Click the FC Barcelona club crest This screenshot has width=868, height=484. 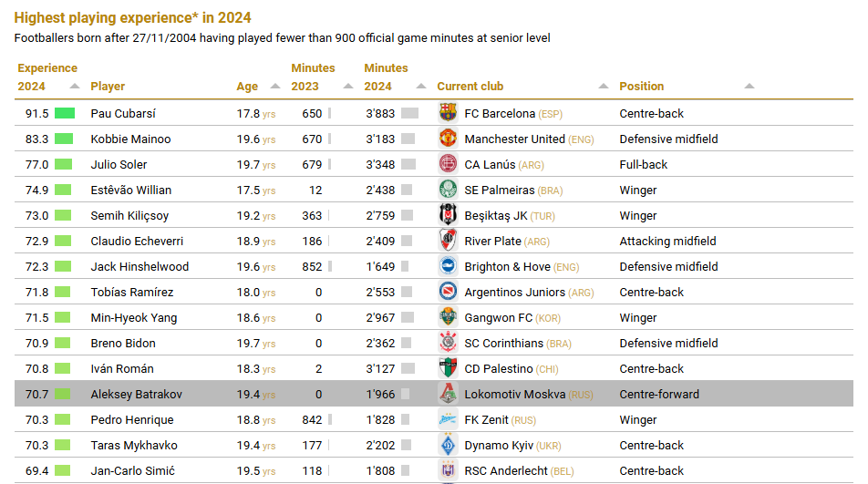pyautogui.click(x=447, y=113)
